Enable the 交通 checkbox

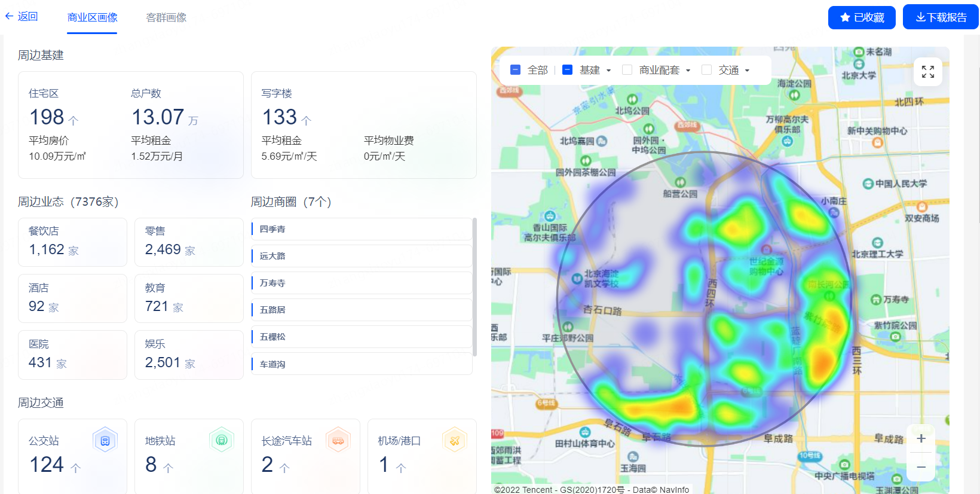click(706, 70)
